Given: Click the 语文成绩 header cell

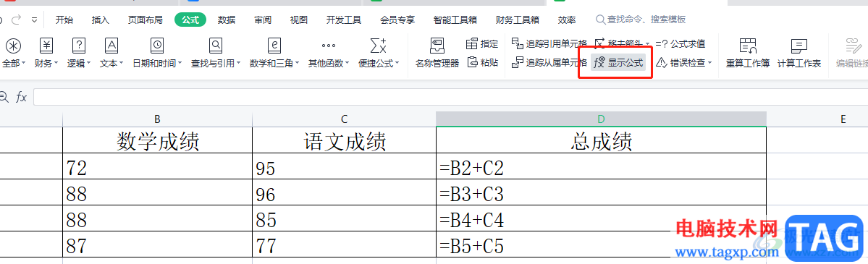Looking at the screenshot, I should [344, 140].
